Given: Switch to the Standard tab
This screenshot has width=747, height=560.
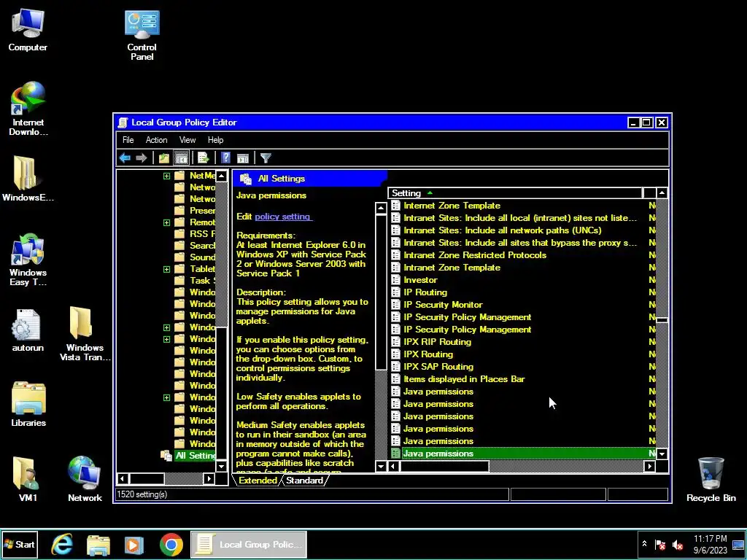Looking at the screenshot, I should pos(304,481).
